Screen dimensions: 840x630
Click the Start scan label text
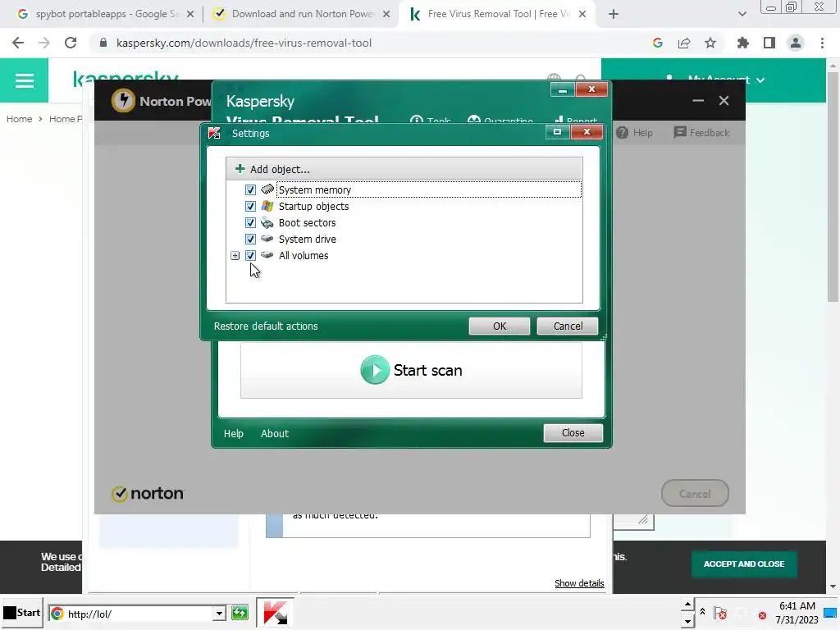427,370
